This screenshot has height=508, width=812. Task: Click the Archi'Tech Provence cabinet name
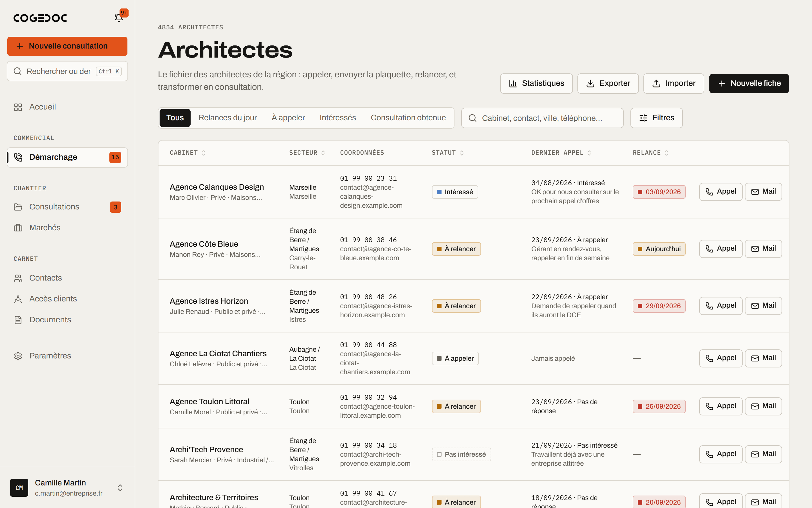(206, 450)
